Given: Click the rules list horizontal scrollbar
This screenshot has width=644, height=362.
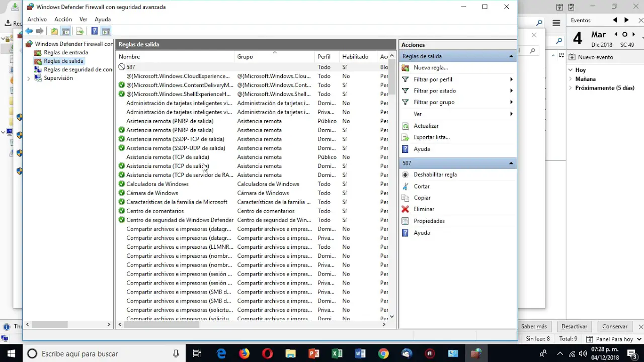Looking at the screenshot, I should (162, 325).
